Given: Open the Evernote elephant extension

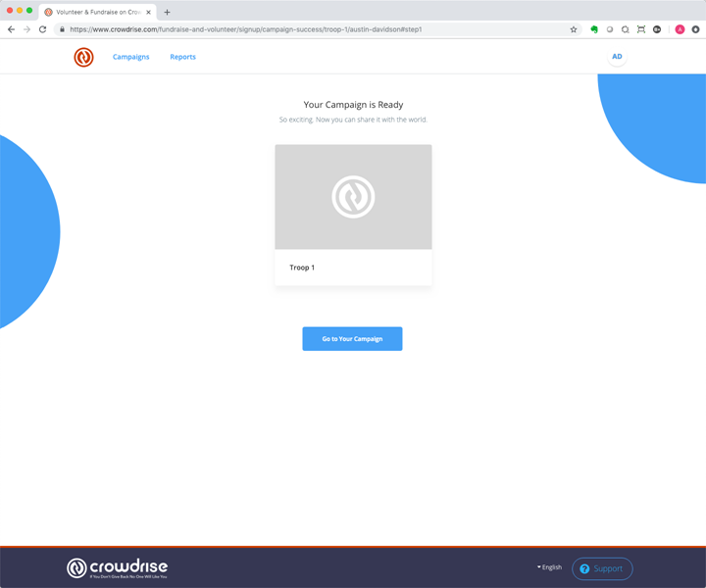Looking at the screenshot, I should point(594,29).
